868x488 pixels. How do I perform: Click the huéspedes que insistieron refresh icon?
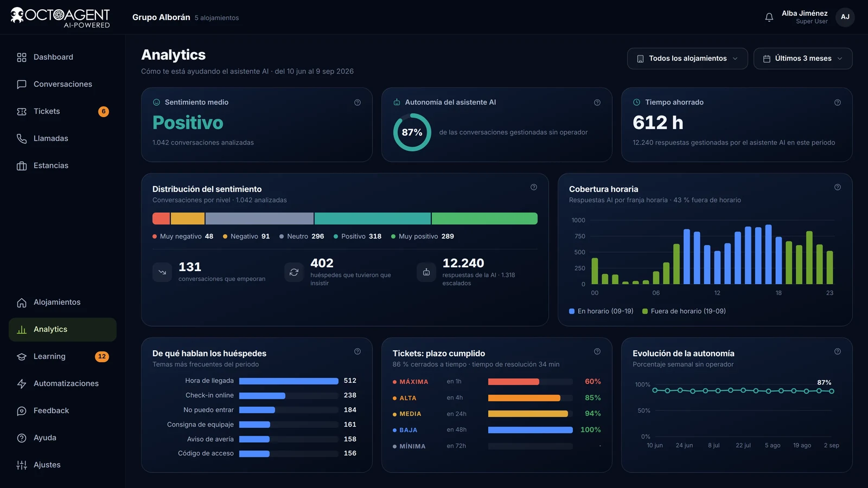pyautogui.click(x=294, y=272)
